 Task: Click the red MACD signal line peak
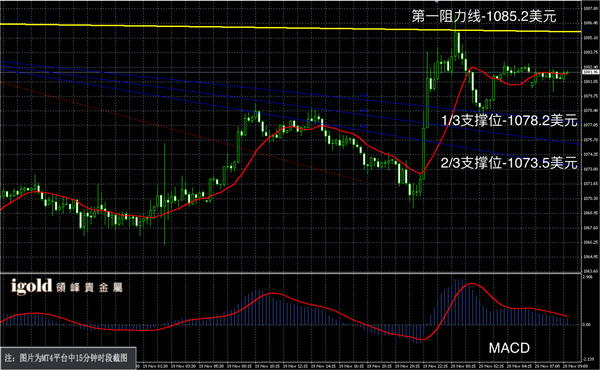(472, 284)
